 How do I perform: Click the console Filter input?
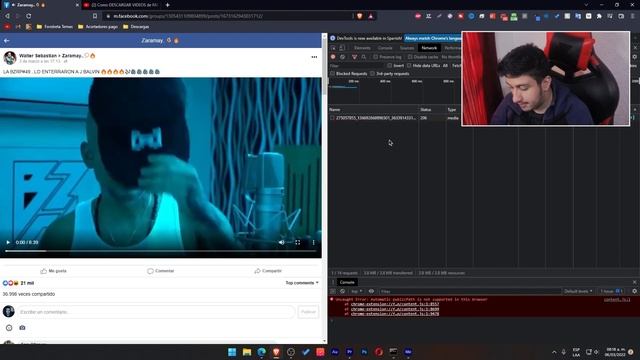[x=469, y=291]
